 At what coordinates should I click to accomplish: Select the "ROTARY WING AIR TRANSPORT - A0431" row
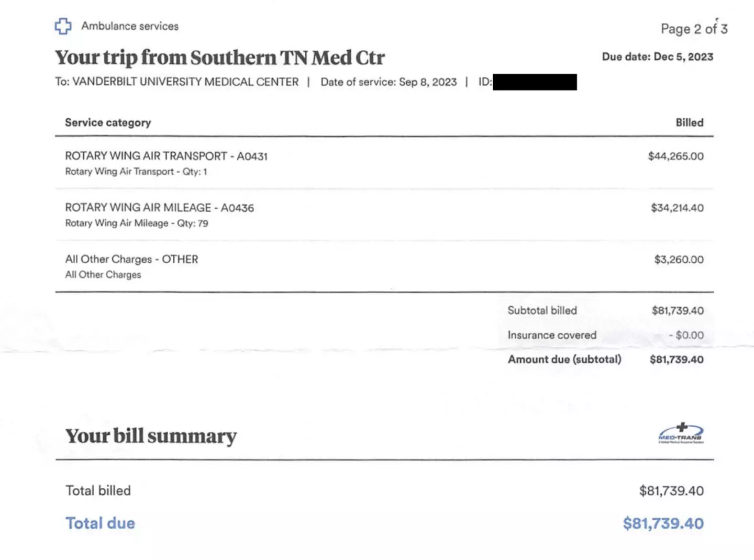click(166, 156)
